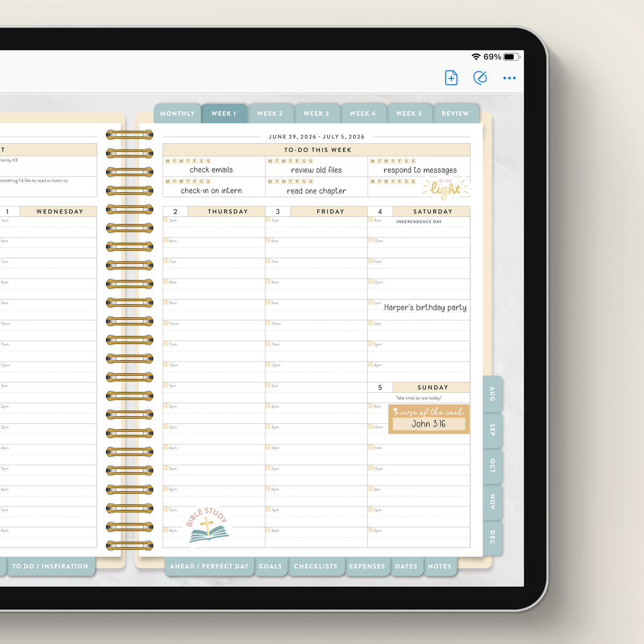Open the CHECKLISTS tab
Screen dimensions: 644x644
[x=316, y=566]
